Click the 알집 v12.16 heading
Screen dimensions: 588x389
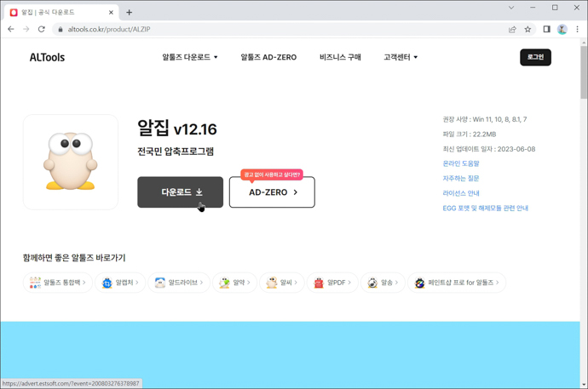tap(177, 129)
